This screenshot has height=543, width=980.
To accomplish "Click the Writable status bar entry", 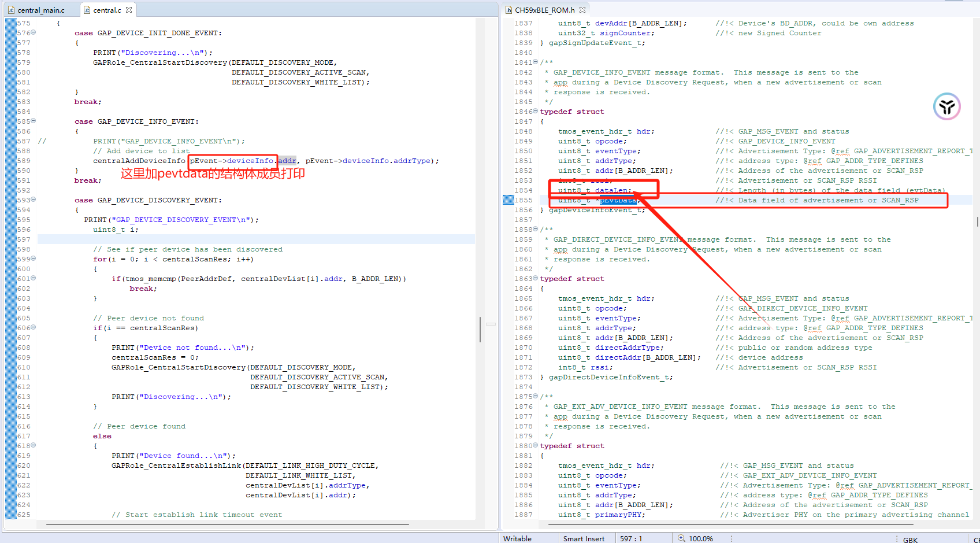I will tap(517, 538).
